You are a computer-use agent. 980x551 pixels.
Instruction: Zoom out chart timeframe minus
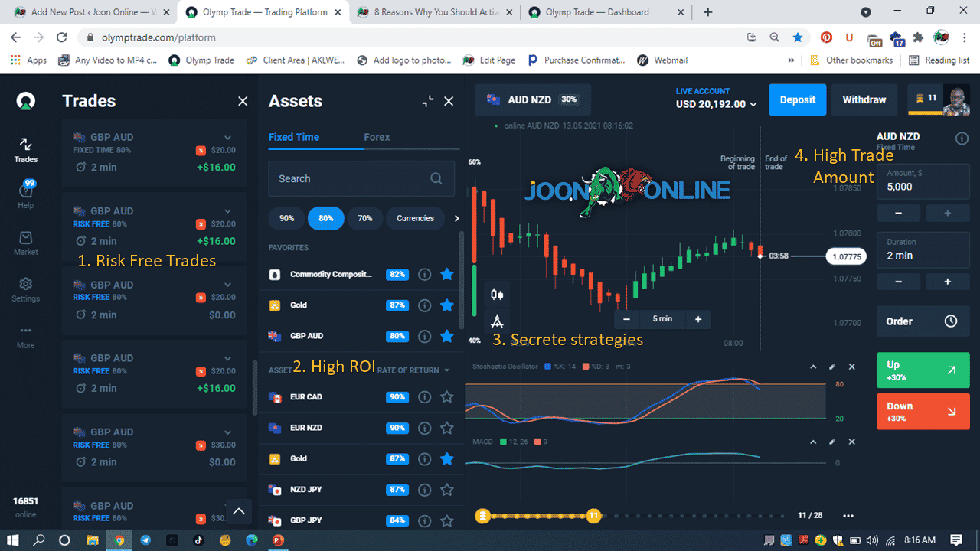coord(626,319)
